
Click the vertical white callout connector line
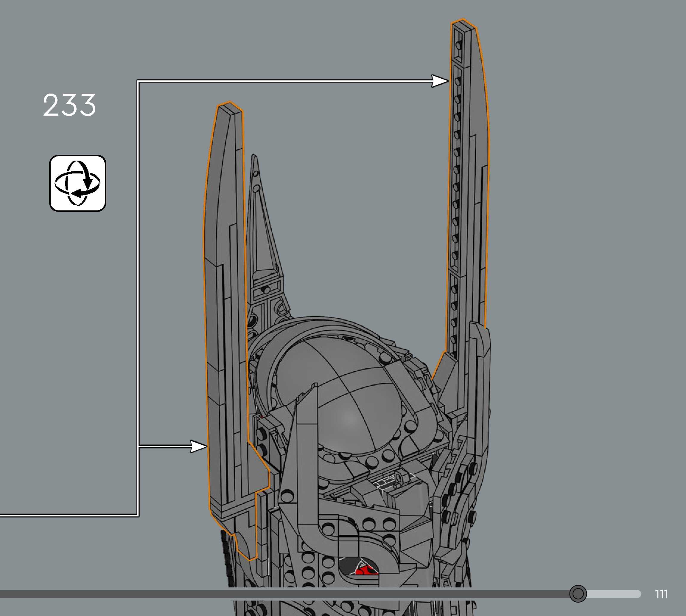[x=138, y=271]
